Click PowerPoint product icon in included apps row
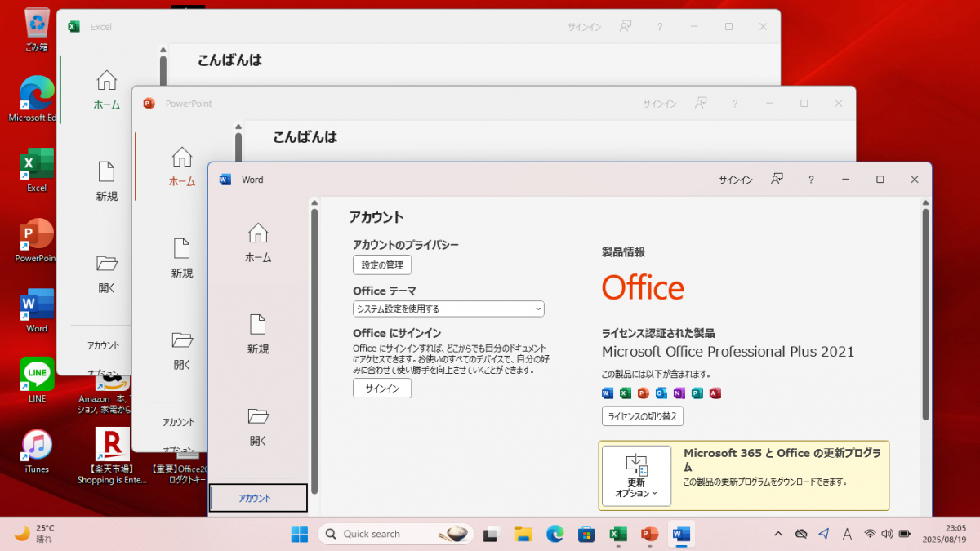This screenshot has height=551, width=980. [643, 393]
